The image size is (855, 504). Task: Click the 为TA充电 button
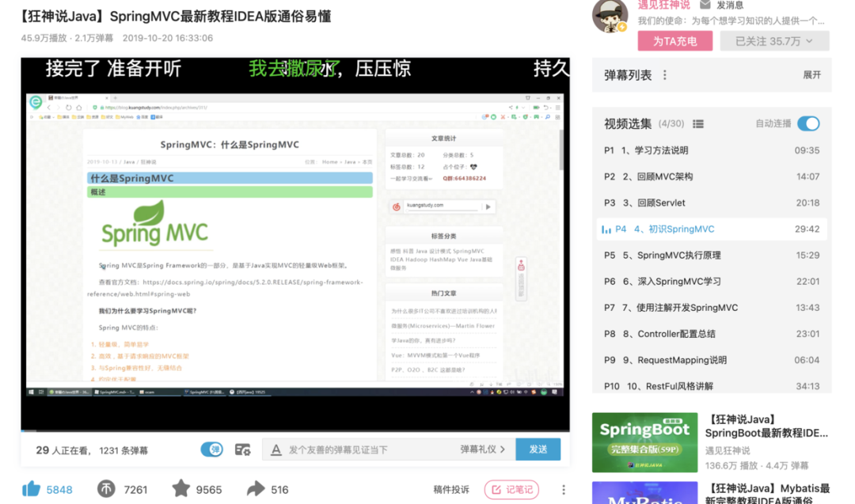coord(675,41)
